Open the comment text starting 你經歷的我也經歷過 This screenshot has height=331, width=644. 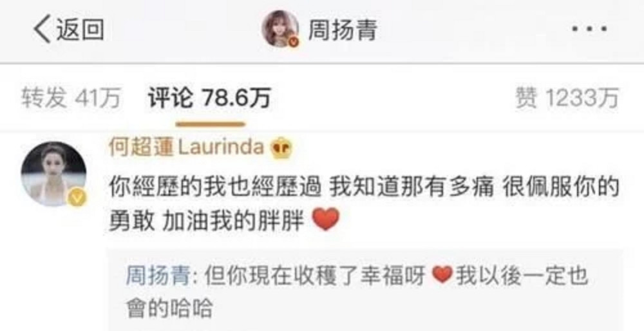point(364,204)
